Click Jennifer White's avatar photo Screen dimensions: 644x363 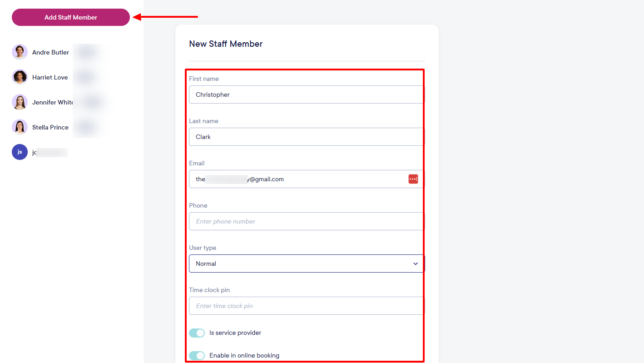[20, 102]
